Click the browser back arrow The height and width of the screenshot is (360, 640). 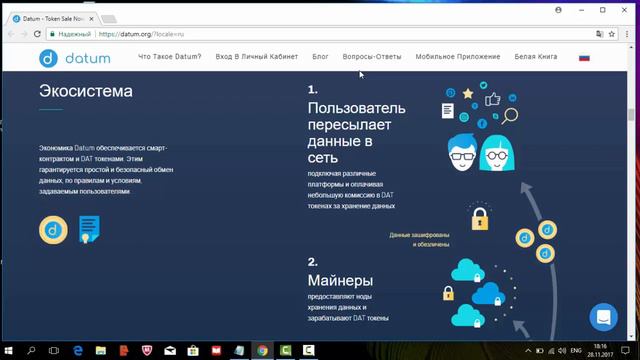coord(11,34)
